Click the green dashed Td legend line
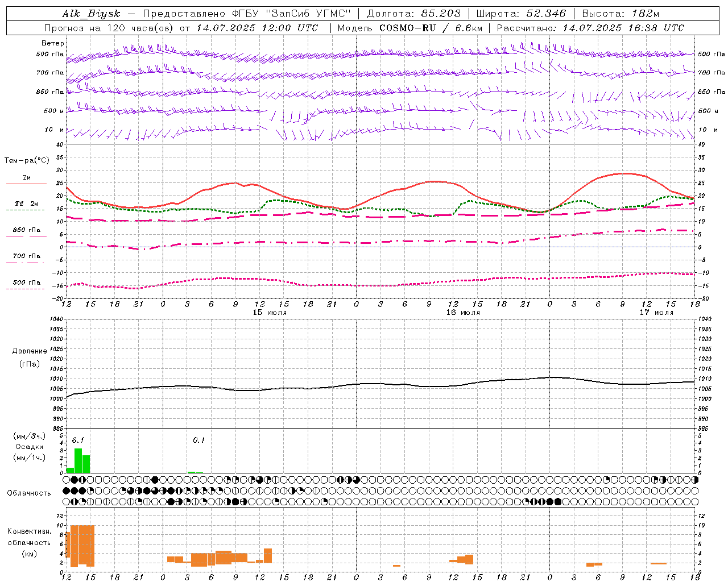728x582 pixels. click(x=26, y=210)
